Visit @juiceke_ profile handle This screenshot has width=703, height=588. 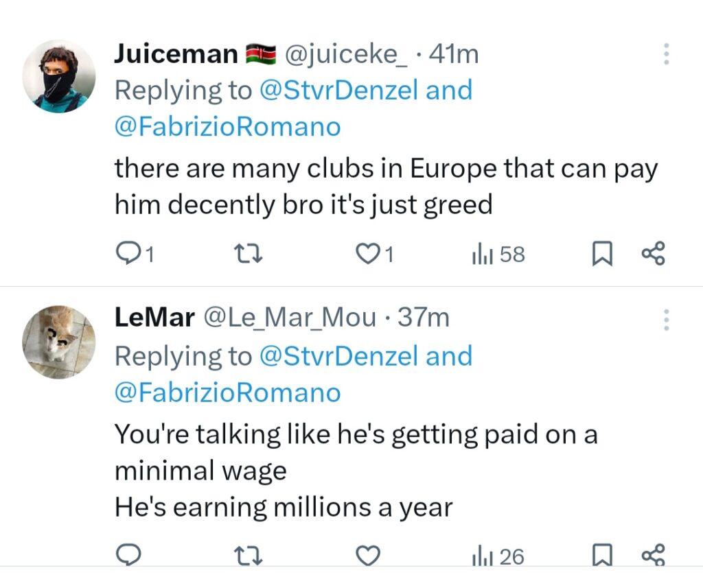(345, 54)
